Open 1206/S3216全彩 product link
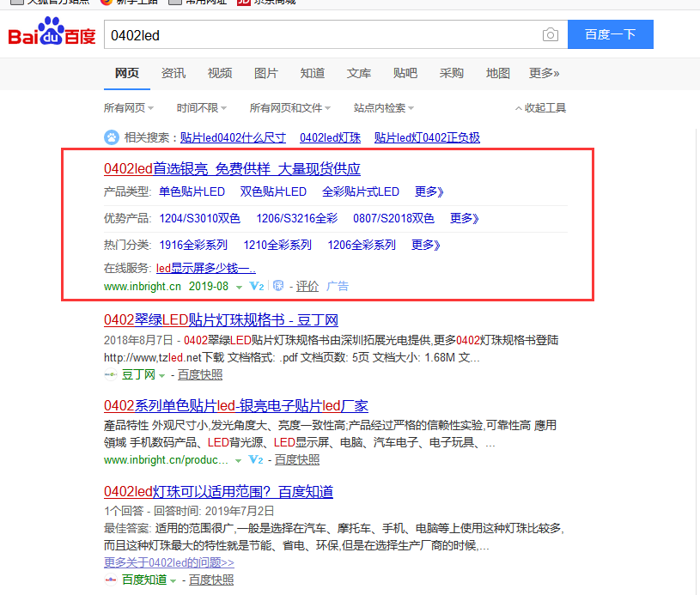 (297, 218)
